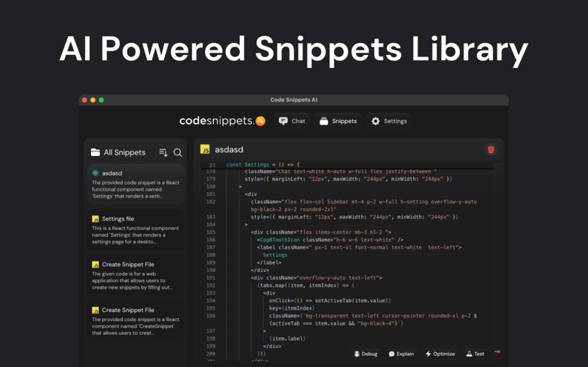Open the first Create Snippet File item

[x=135, y=276]
